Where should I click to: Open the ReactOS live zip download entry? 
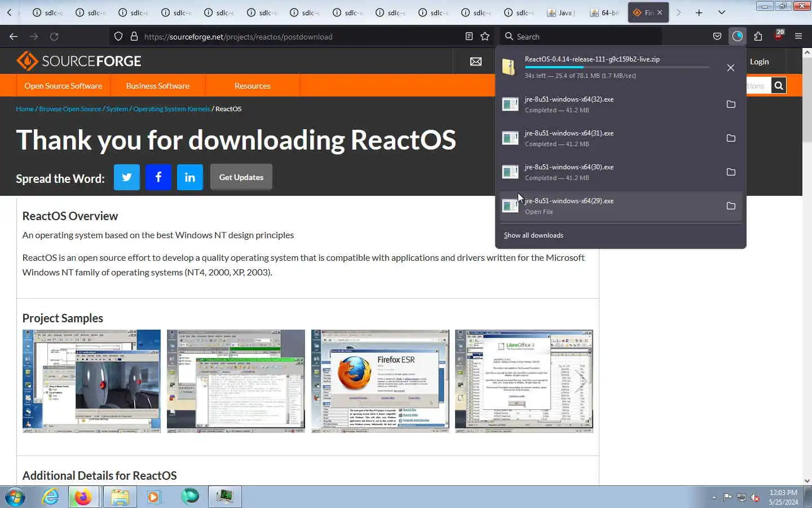pyautogui.click(x=608, y=67)
